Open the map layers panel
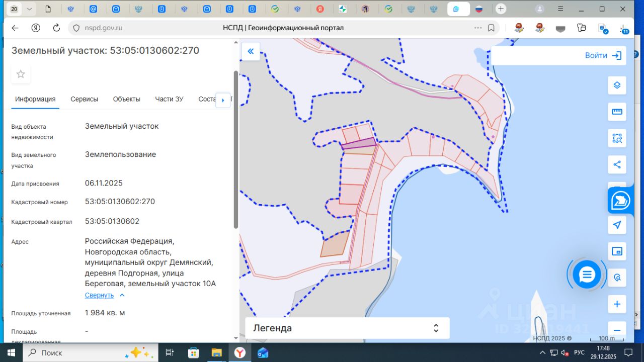Viewport: 644px width, 362px height. pyautogui.click(x=617, y=85)
